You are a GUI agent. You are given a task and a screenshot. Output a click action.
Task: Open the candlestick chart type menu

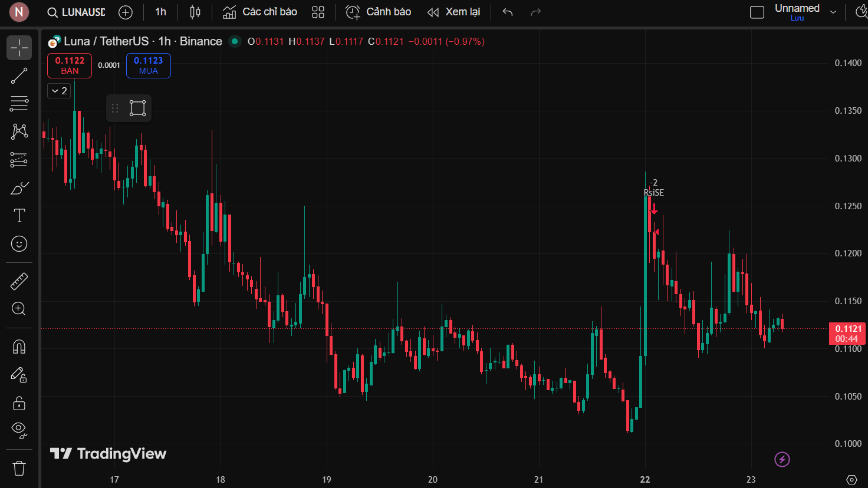click(195, 12)
